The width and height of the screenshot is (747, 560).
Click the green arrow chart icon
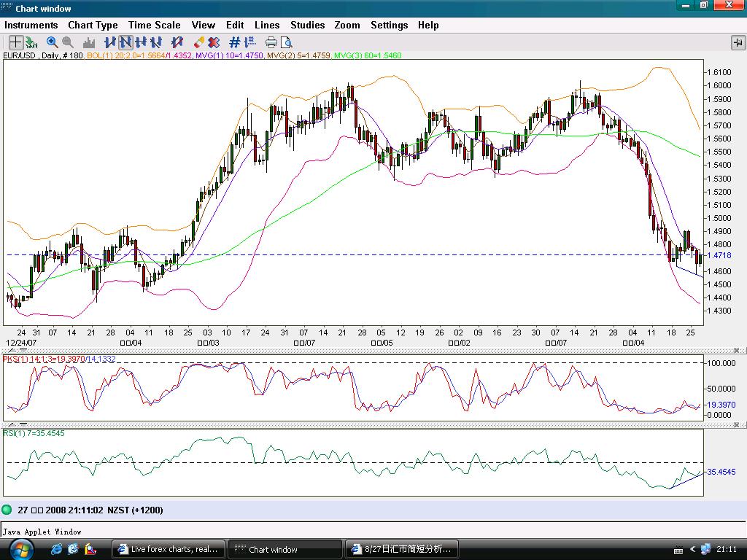point(31,42)
